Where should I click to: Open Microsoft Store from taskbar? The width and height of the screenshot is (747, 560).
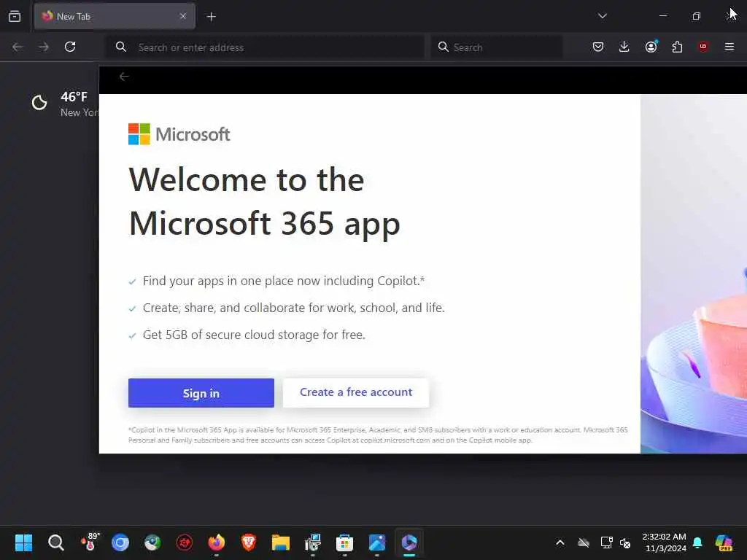click(344, 542)
